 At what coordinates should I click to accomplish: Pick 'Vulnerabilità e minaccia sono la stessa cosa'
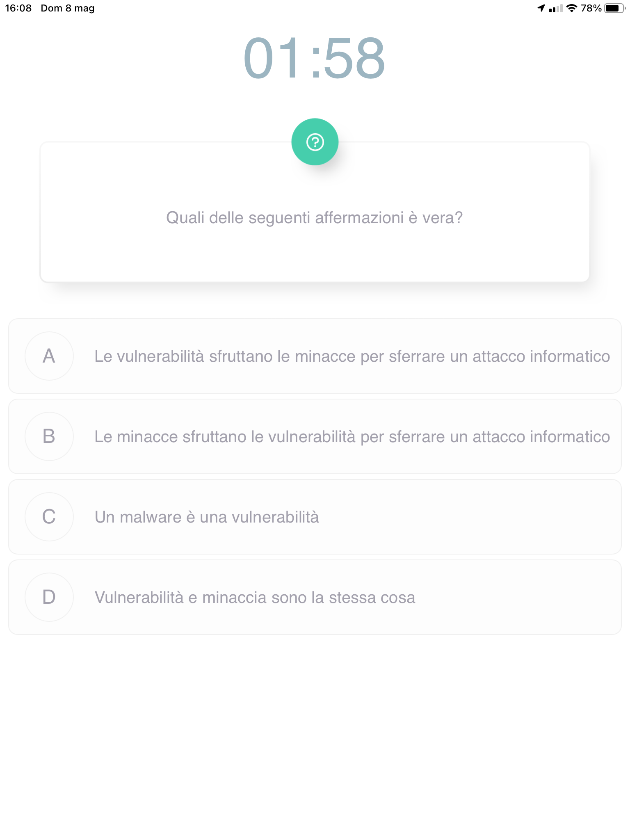click(255, 597)
